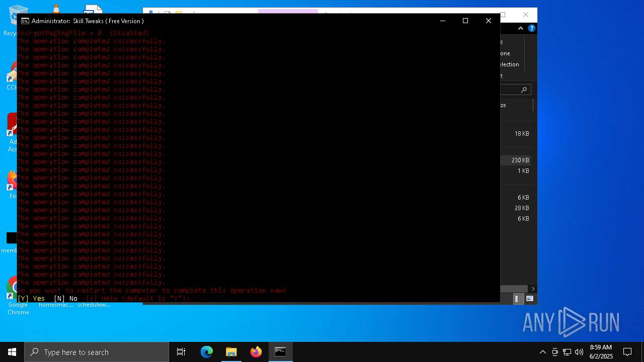Select the schedulew... desktop file
The height and width of the screenshot is (362, 644).
point(94,305)
